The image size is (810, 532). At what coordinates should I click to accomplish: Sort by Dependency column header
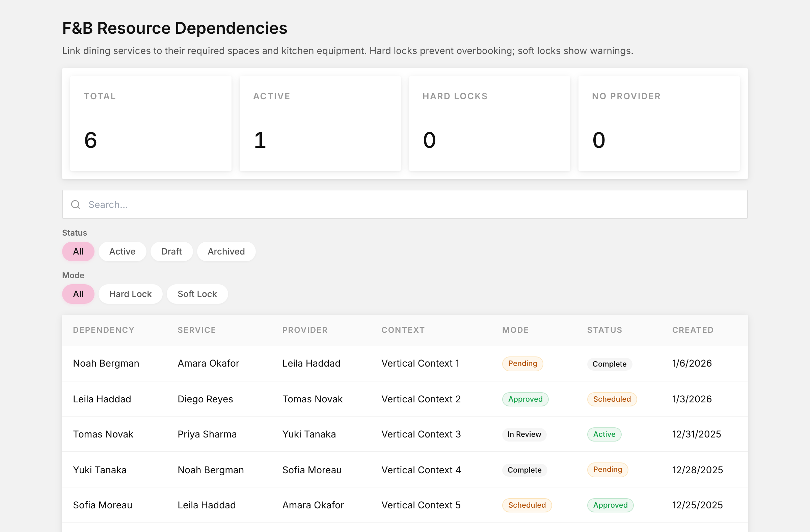coord(104,330)
